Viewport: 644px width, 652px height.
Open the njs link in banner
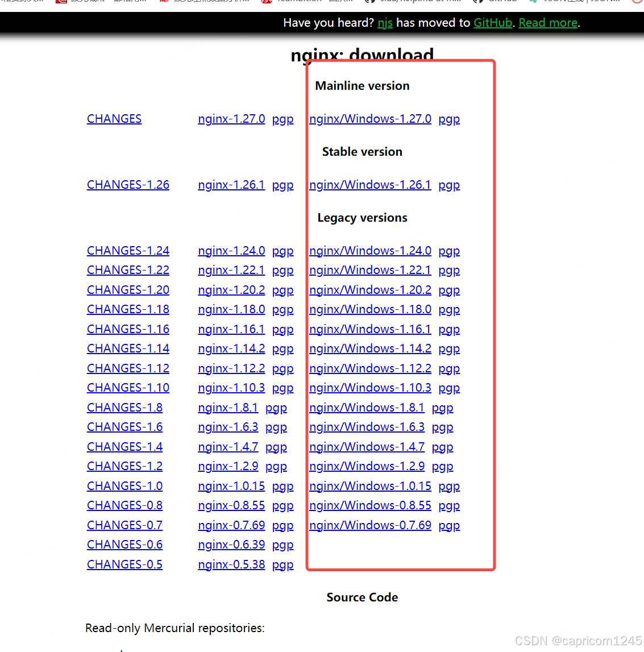(385, 23)
